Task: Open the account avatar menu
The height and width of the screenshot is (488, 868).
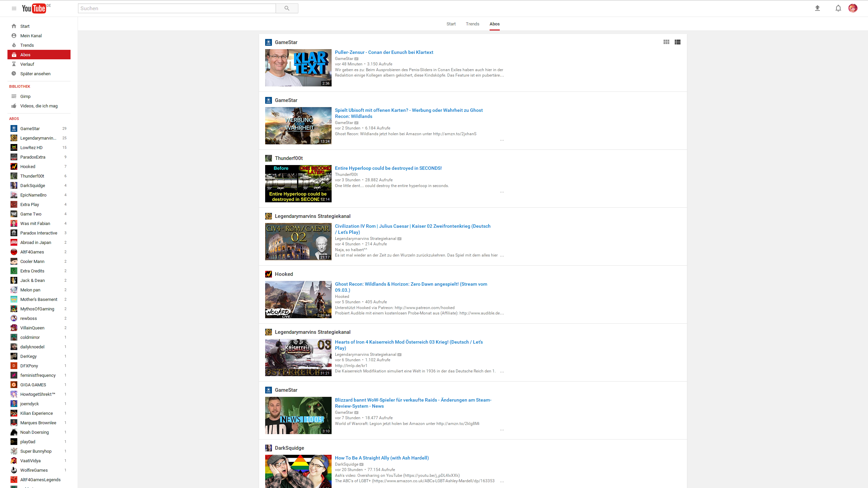Action: (853, 8)
